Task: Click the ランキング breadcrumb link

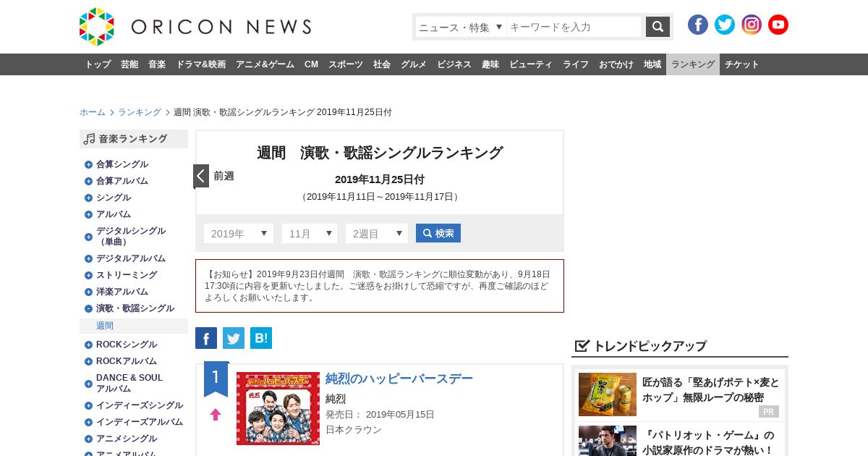Action: [x=140, y=112]
